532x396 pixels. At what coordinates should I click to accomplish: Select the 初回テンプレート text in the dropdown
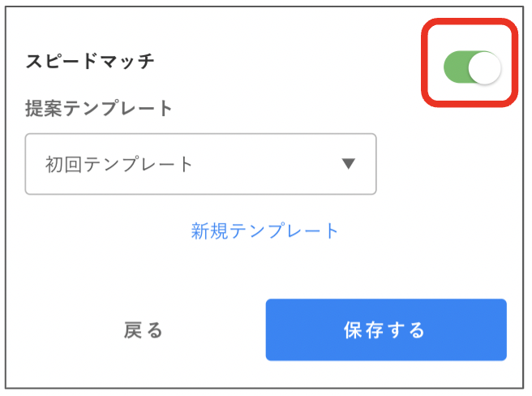(x=119, y=164)
